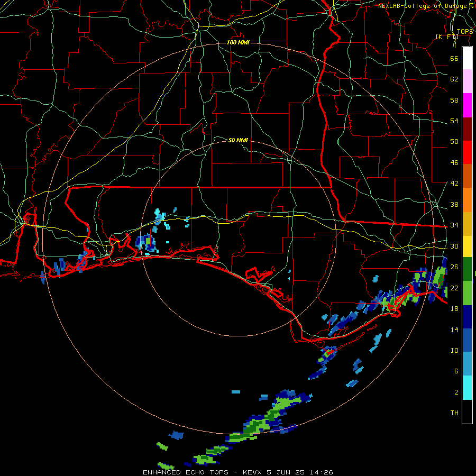Click the bright red swatch in the color scale
This screenshot has width=476, height=476.
[467, 152]
